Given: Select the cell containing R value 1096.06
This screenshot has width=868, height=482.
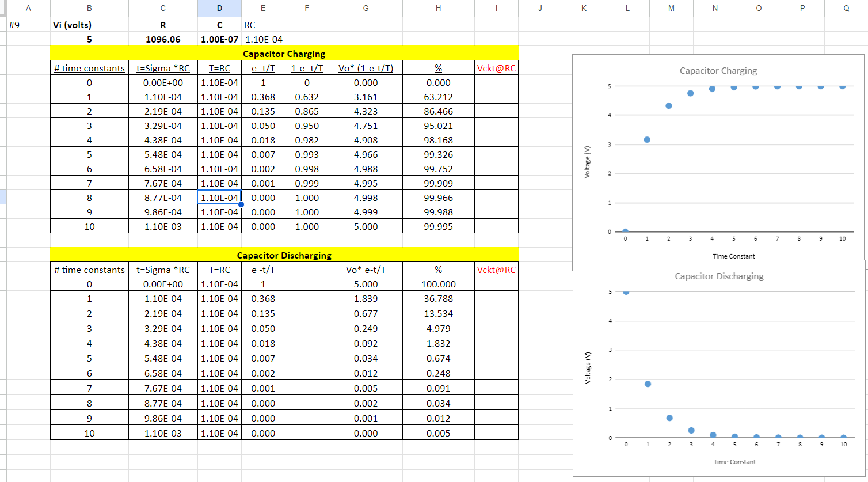Looking at the screenshot, I should coord(163,39).
